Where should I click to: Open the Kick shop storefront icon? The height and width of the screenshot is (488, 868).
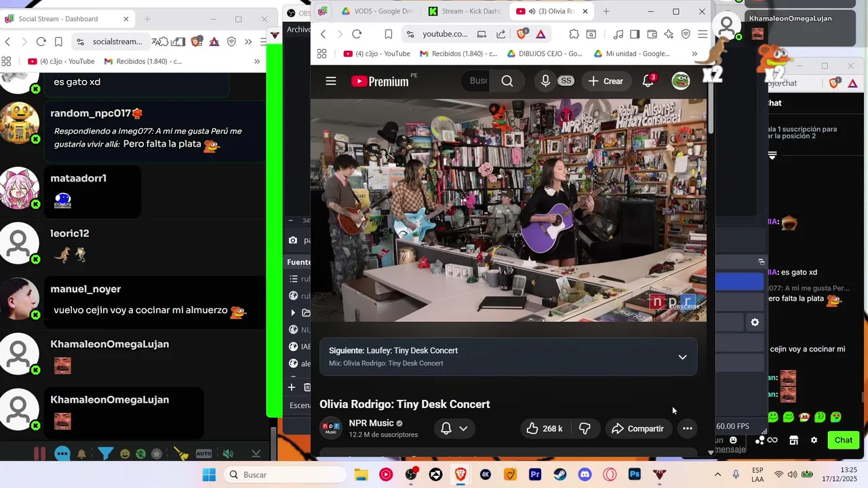click(793, 440)
